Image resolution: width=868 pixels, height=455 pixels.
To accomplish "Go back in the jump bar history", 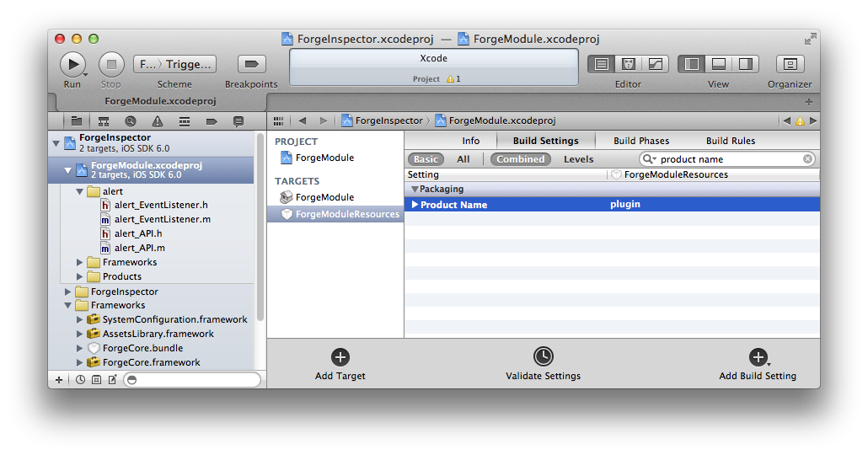I will pos(303,120).
